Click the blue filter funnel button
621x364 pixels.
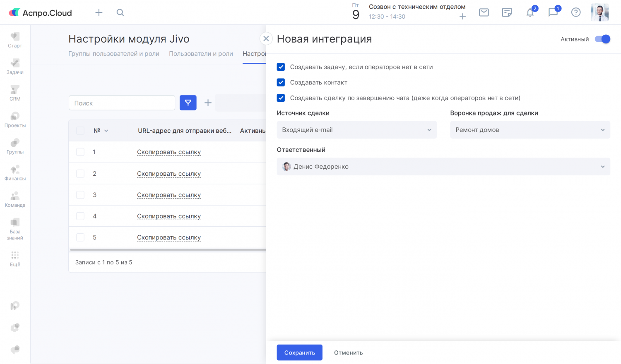188,103
